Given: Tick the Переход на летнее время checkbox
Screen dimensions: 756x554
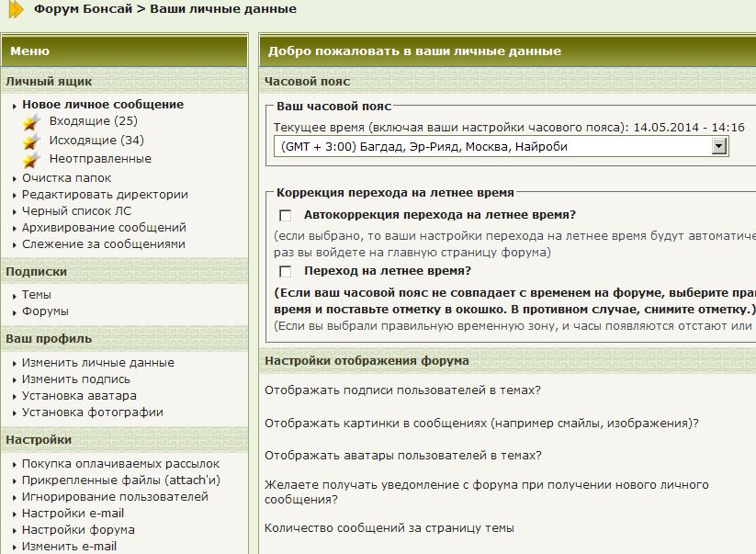Looking at the screenshot, I should (286, 271).
